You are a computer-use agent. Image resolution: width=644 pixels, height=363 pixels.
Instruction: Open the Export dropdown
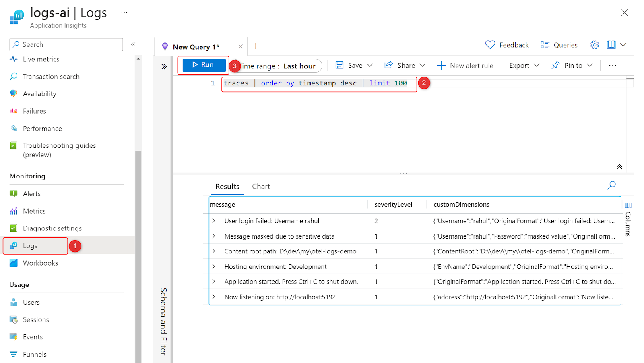point(524,66)
